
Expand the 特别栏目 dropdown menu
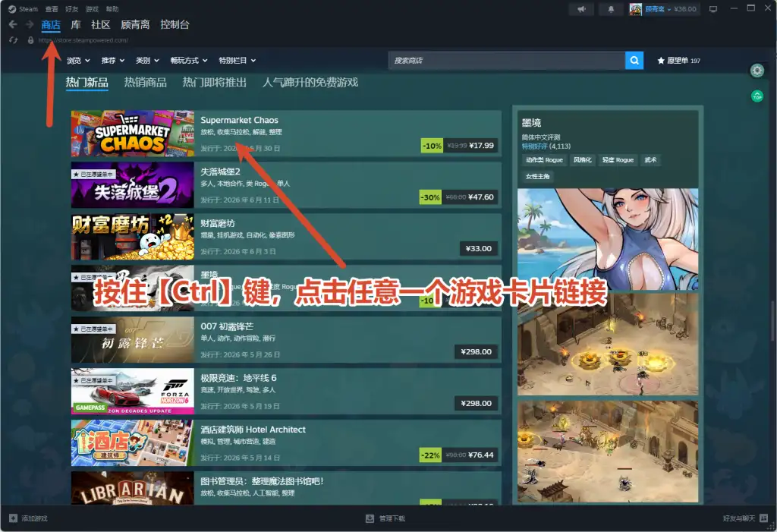[x=238, y=61]
